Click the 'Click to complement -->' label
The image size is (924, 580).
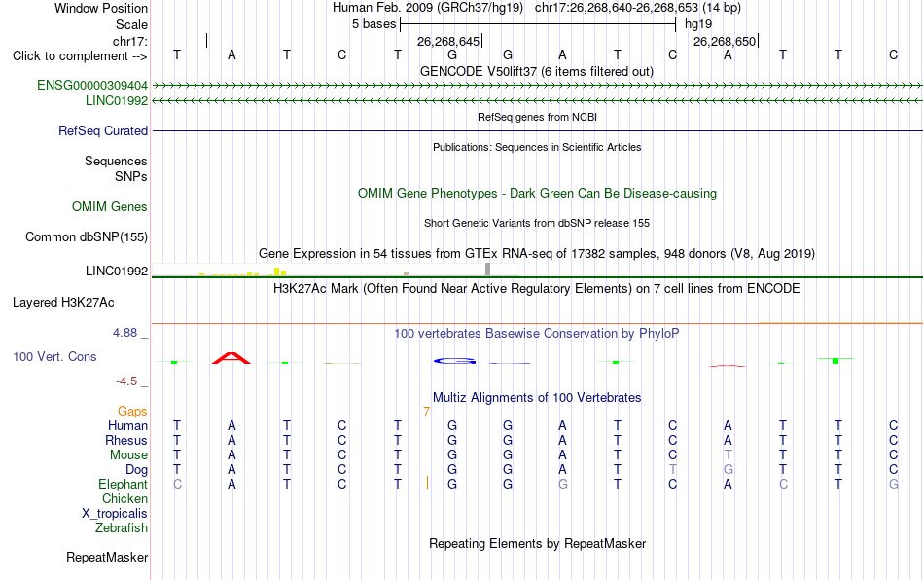coord(80,56)
